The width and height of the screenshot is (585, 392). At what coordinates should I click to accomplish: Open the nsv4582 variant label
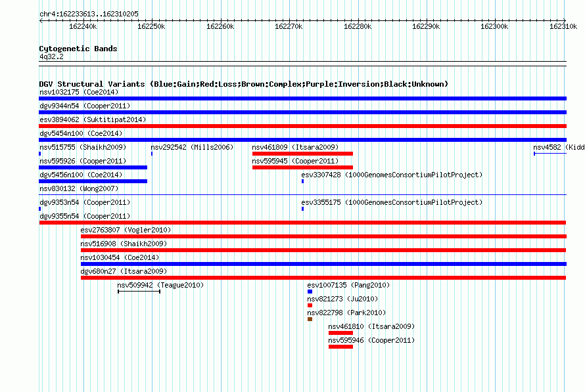(x=559, y=147)
